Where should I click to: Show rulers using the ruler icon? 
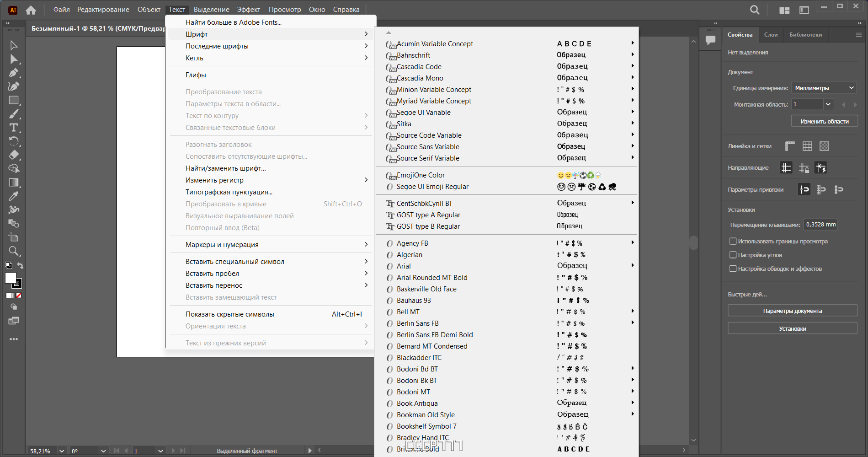click(x=790, y=146)
